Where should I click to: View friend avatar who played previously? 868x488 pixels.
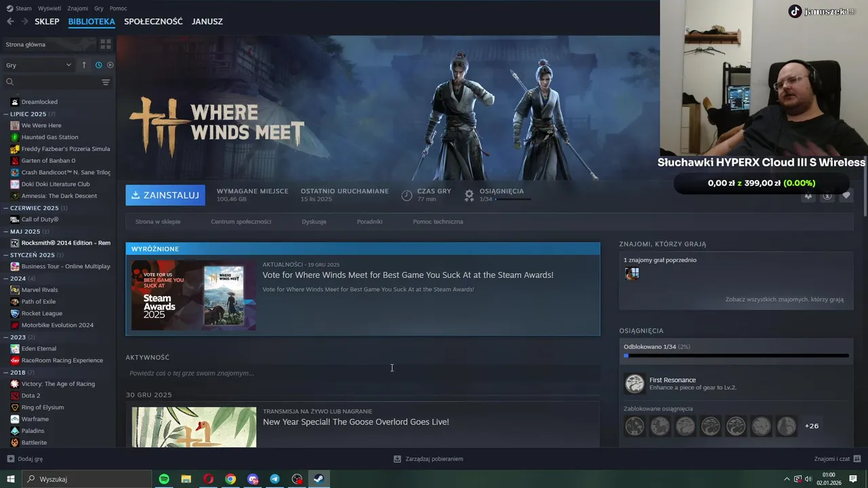coord(632,274)
